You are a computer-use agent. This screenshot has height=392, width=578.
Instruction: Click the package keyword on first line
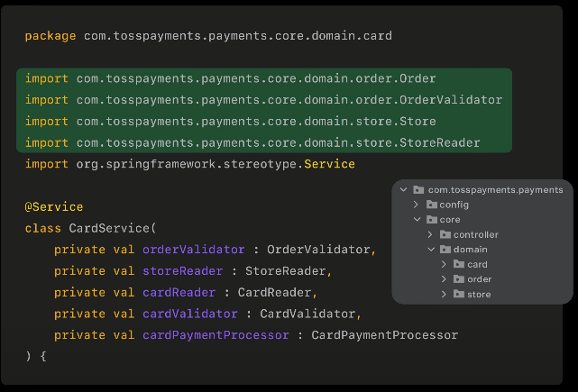click(50, 36)
